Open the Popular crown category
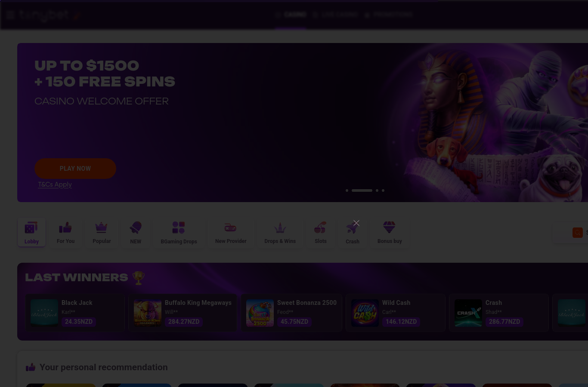The width and height of the screenshot is (588, 387). pyautogui.click(x=102, y=233)
